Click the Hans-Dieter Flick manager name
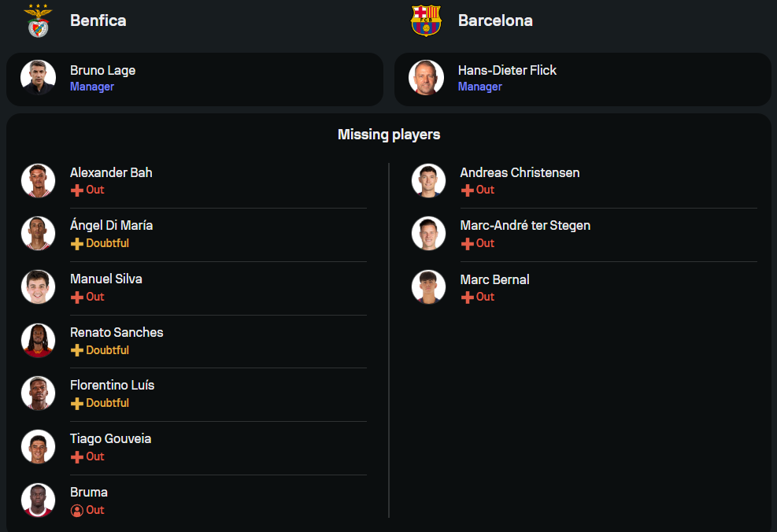 pos(507,70)
